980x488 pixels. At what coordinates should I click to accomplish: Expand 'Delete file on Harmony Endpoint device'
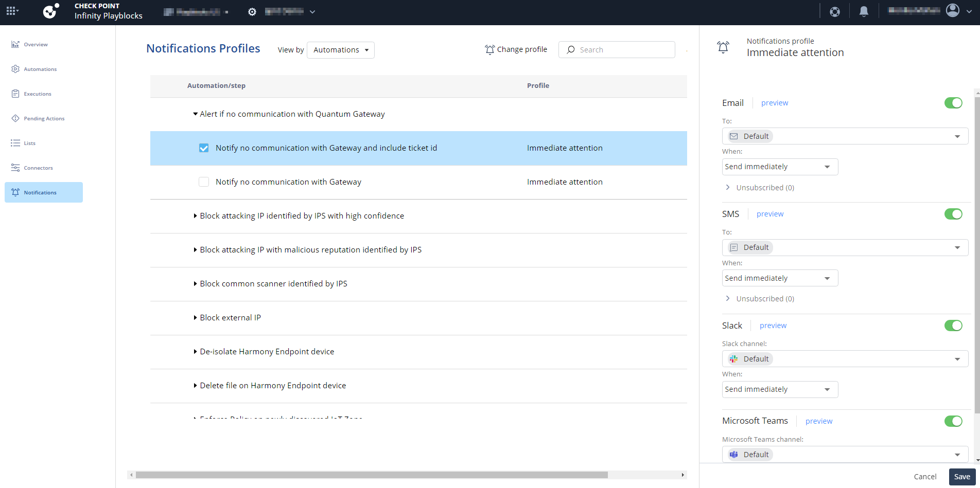(196, 386)
